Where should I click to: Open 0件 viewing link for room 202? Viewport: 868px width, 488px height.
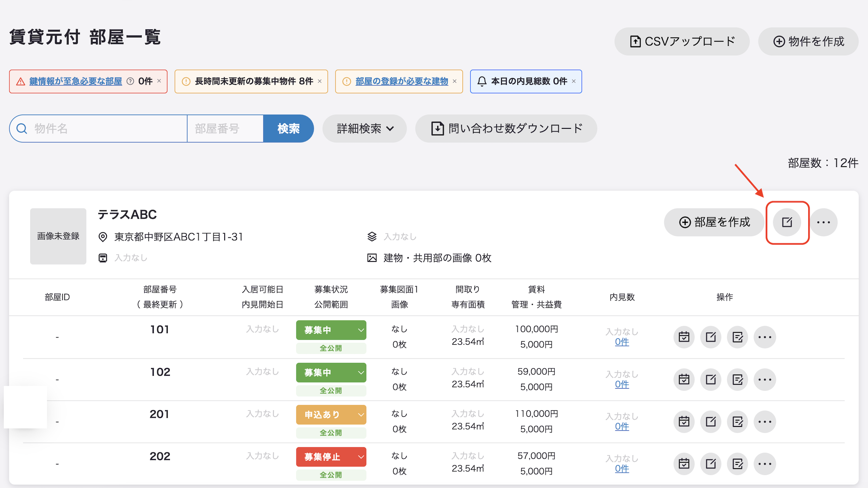pos(622,469)
